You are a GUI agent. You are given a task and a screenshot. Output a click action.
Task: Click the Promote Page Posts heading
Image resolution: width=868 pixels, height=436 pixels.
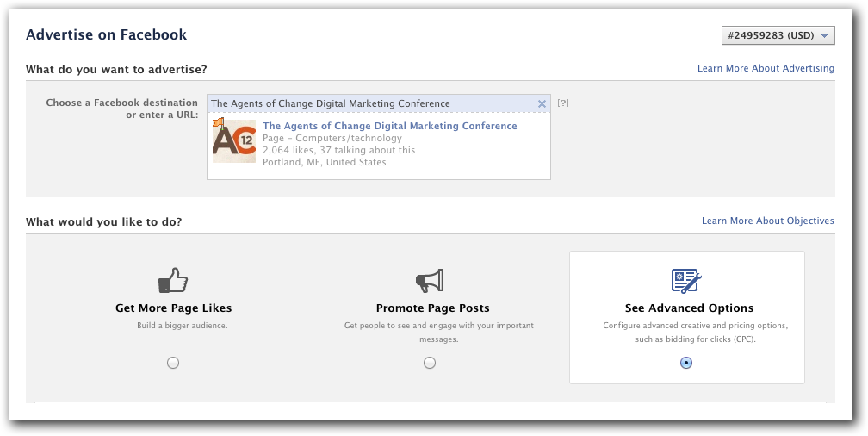(433, 308)
